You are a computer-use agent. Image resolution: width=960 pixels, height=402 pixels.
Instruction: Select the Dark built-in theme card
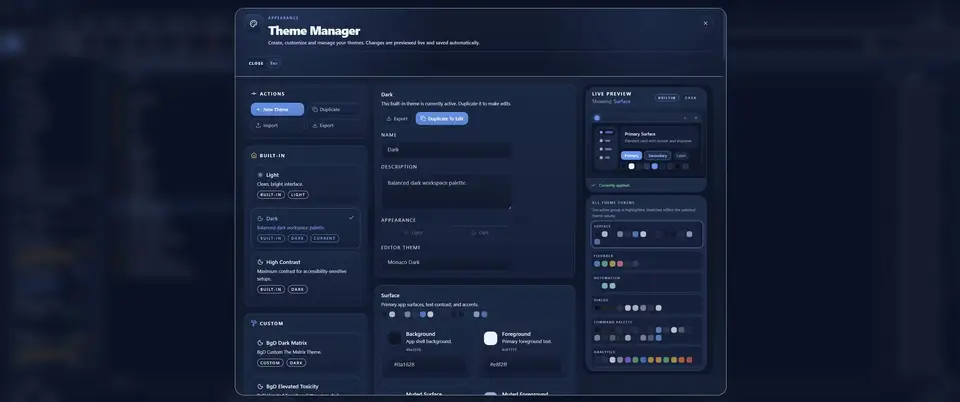click(306, 228)
